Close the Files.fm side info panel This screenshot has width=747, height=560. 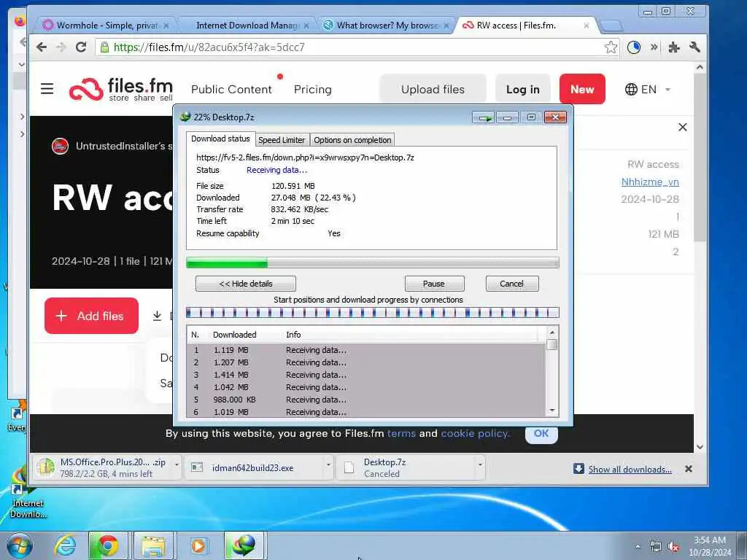click(683, 127)
